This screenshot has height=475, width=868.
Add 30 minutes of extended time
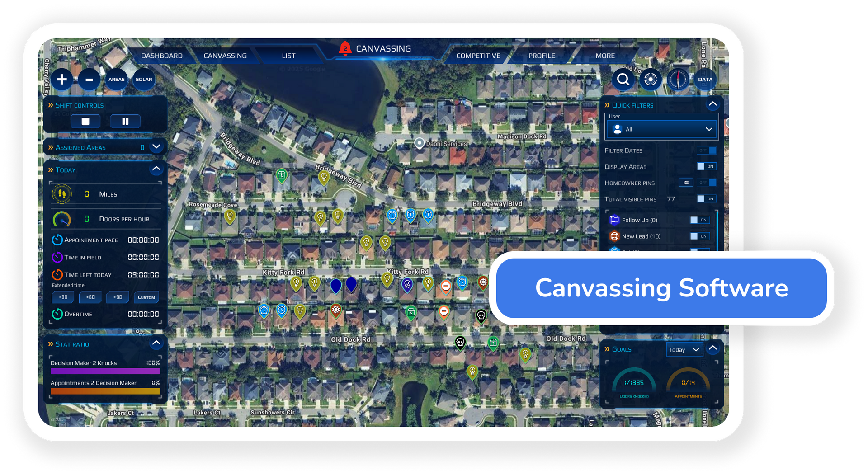coord(62,297)
